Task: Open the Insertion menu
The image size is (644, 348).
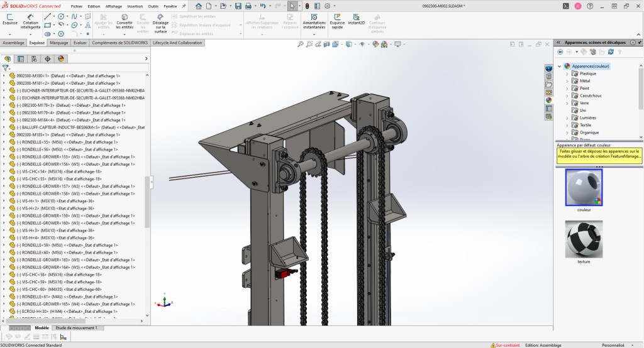Action: [x=135, y=6]
